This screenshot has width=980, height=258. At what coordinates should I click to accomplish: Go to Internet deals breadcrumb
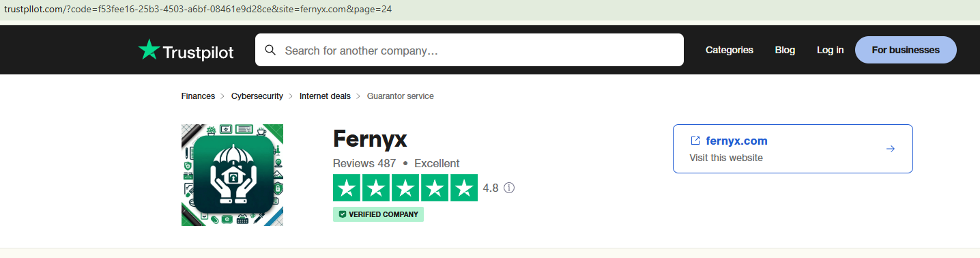325,96
